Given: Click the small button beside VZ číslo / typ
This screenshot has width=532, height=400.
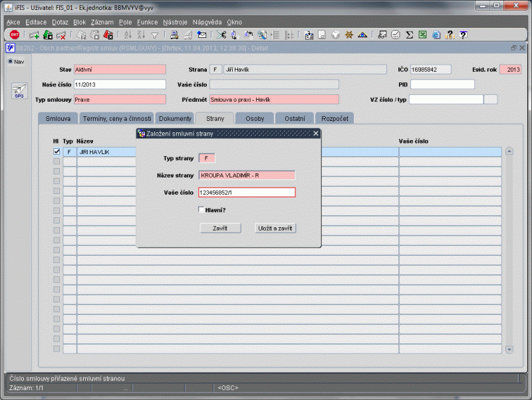Looking at the screenshot, I should (491, 99).
